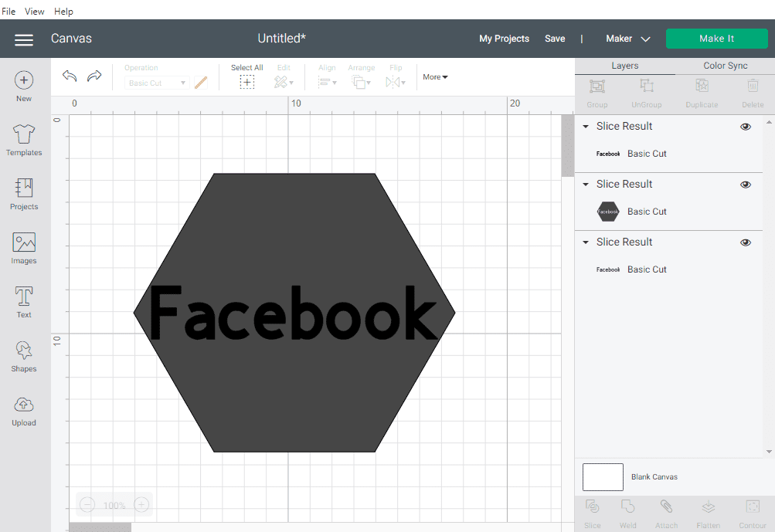
Task: Open Templates t-shirt icon
Action: [x=24, y=134]
